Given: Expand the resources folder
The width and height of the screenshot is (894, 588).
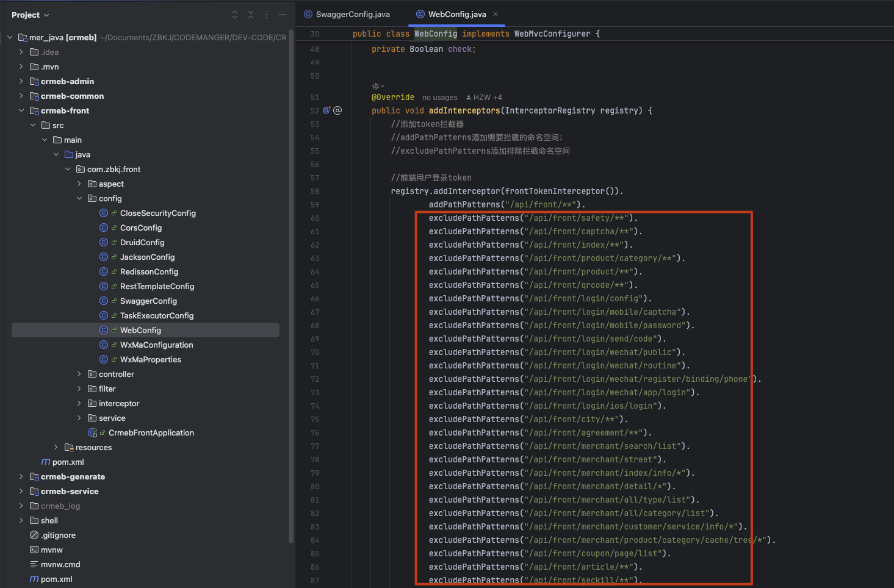Looking at the screenshot, I should pyautogui.click(x=56, y=447).
